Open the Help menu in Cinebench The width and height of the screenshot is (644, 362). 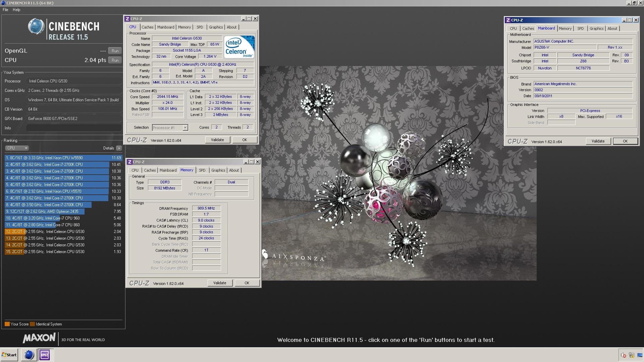pyautogui.click(x=16, y=10)
